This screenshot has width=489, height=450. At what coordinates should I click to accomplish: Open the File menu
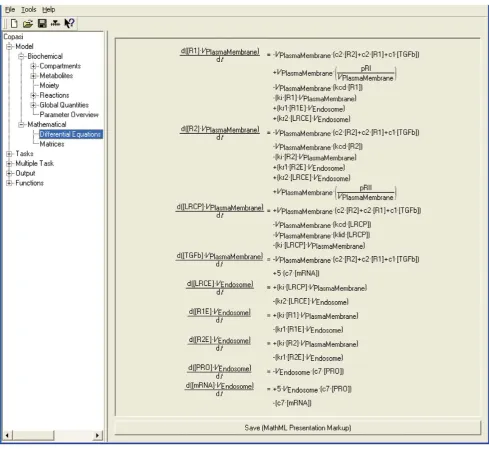point(10,10)
